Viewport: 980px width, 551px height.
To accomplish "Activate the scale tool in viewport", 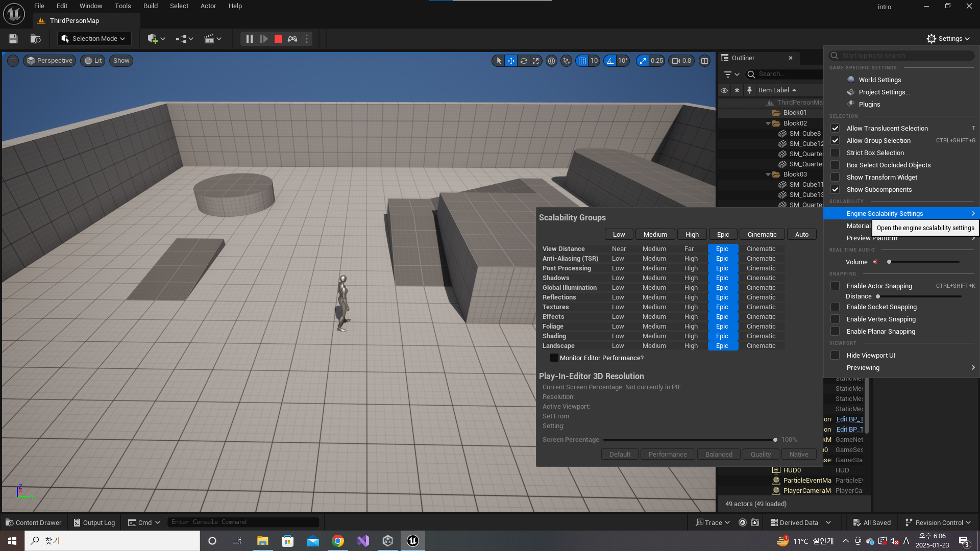I will tap(535, 61).
